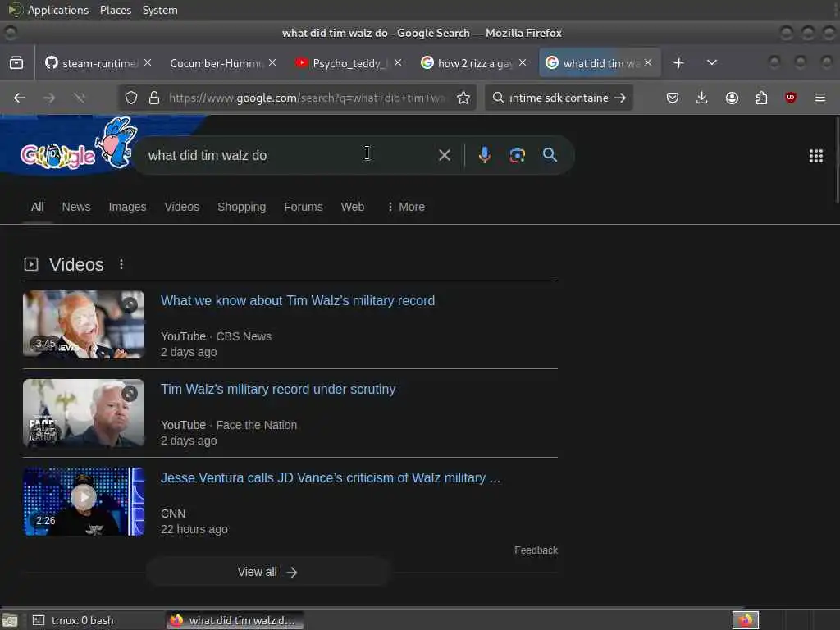Open 'Tim Walz's military record under scrutiny' link
840x630 pixels.
pyautogui.click(x=278, y=389)
